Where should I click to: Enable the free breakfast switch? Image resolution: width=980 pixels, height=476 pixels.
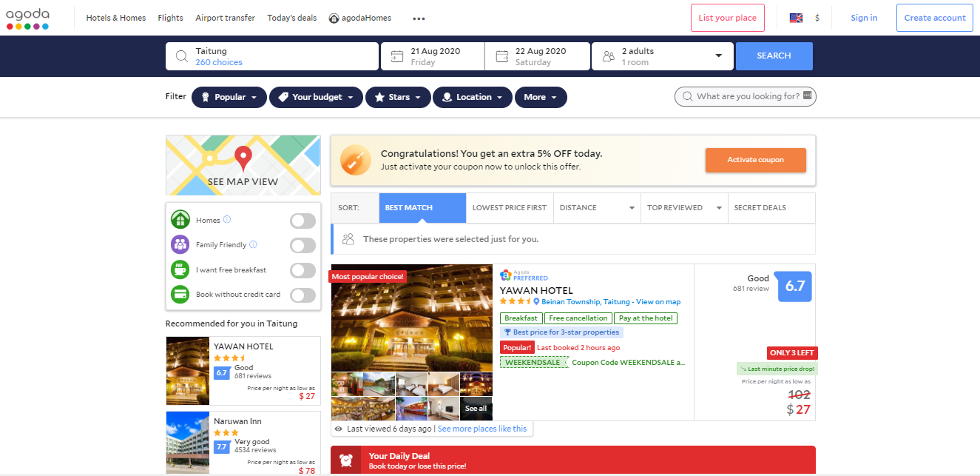pos(303,270)
